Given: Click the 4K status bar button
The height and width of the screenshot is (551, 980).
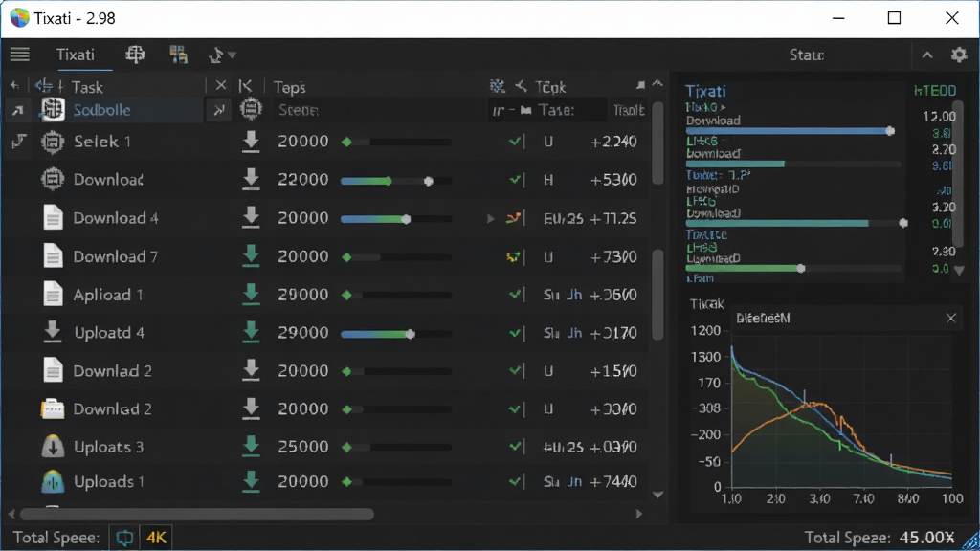Looking at the screenshot, I should pyautogui.click(x=156, y=538).
